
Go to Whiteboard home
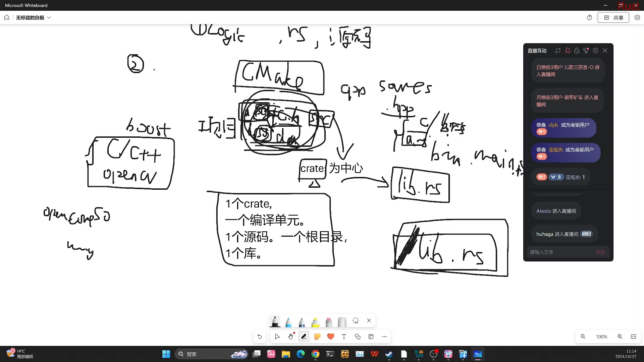tap(7, 17)
